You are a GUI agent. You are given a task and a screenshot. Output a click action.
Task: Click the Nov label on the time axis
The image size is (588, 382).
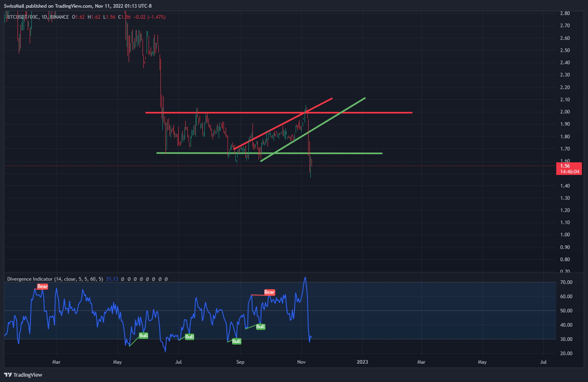(301, 362)
